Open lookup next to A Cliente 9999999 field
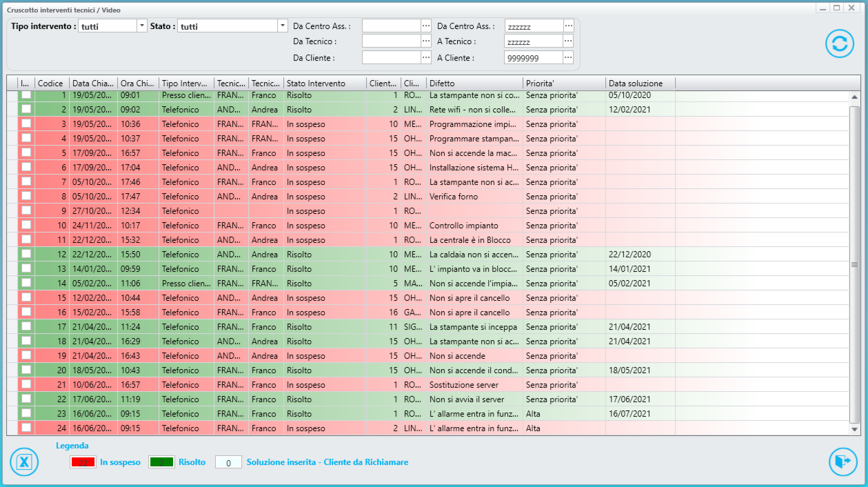The image size is (868, 487). click(x=568, y=58)
